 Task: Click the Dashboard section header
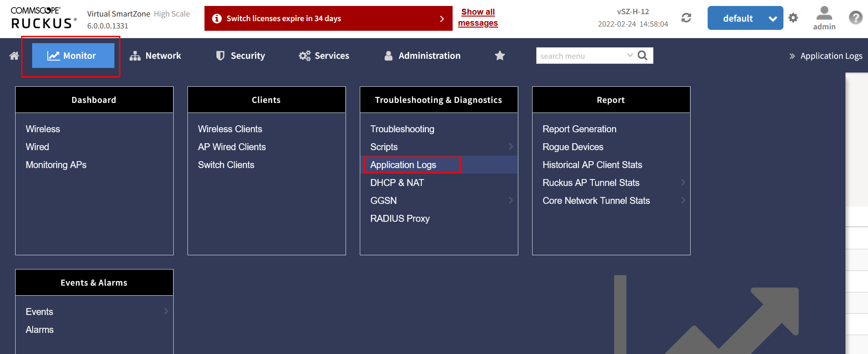tap(94, 100)
